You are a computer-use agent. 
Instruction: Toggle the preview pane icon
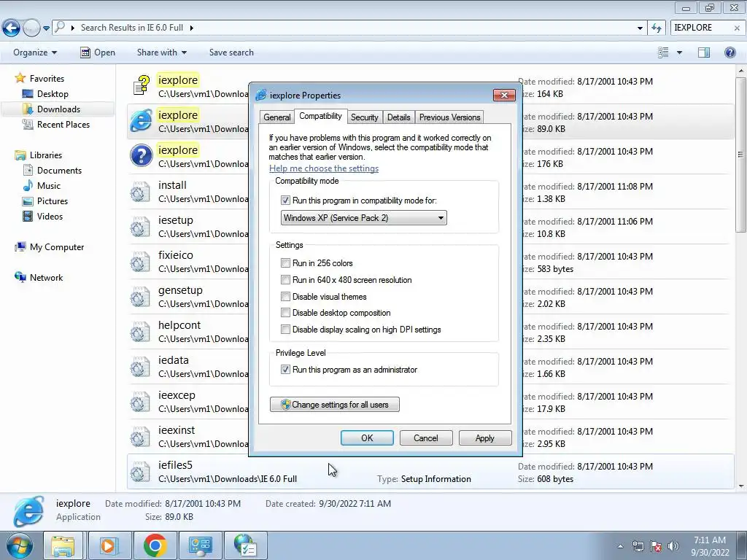pyautogui.click(x=704, y=52)
